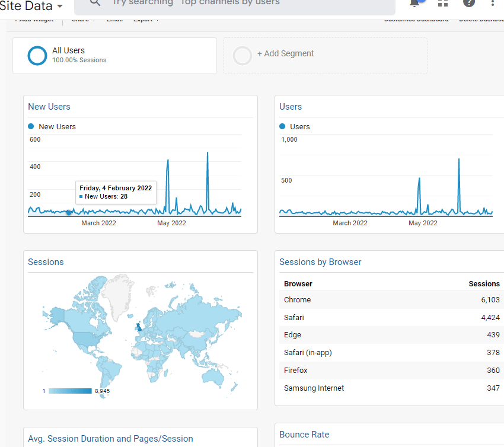504x447 pixels.
Task: Select the All Users segment
Action: (x=115, y=56)
